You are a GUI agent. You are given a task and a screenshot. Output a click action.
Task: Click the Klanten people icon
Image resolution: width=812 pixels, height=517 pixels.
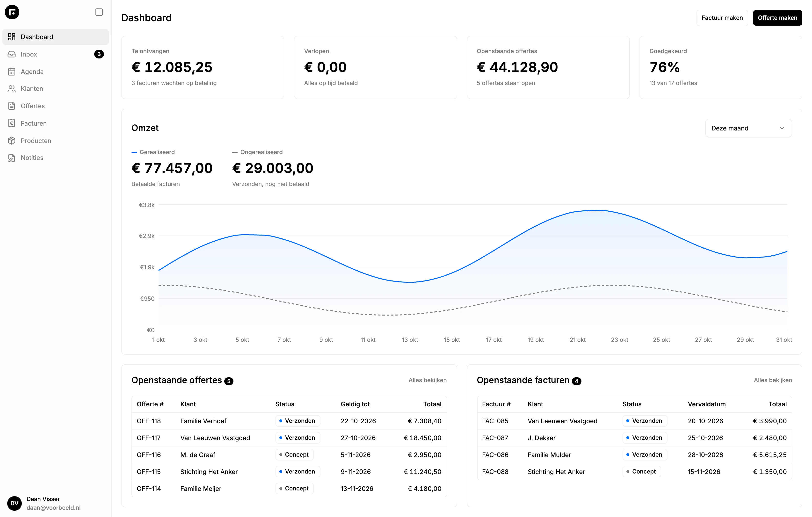(12, 89)
